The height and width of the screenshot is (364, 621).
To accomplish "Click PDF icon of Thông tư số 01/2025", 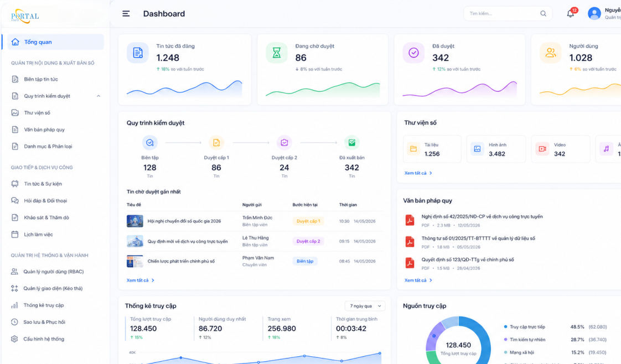I will point(410,242).
